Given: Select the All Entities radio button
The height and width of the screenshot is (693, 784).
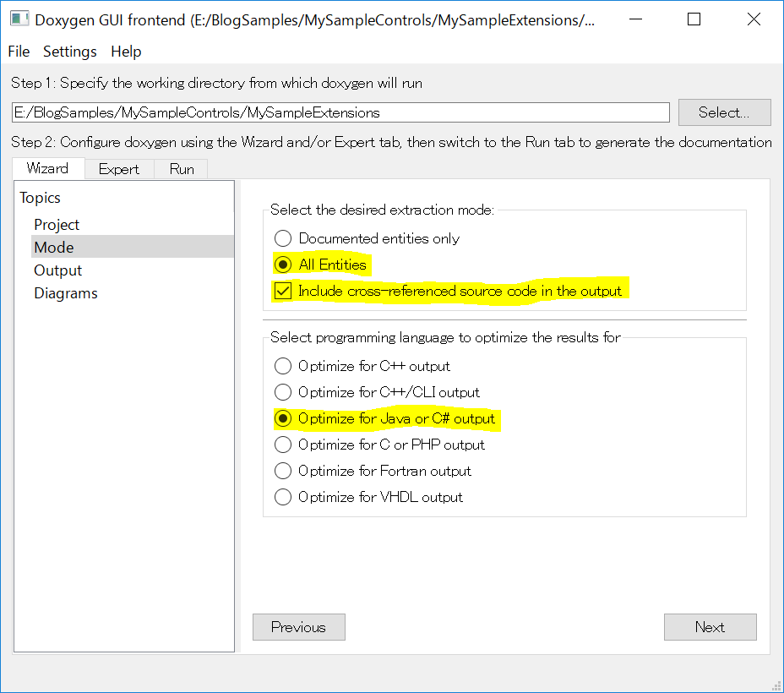Looking at the screenshot, I should click(x=282, y=265).
